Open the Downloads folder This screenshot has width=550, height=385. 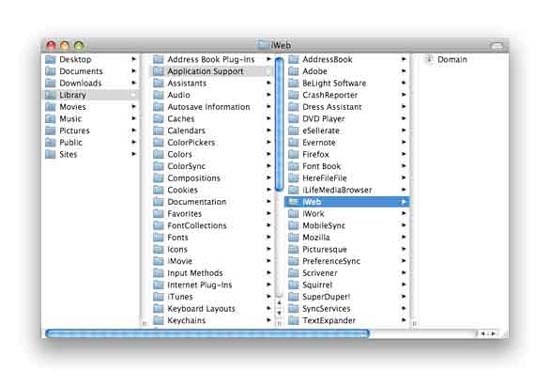coord(90,83)
